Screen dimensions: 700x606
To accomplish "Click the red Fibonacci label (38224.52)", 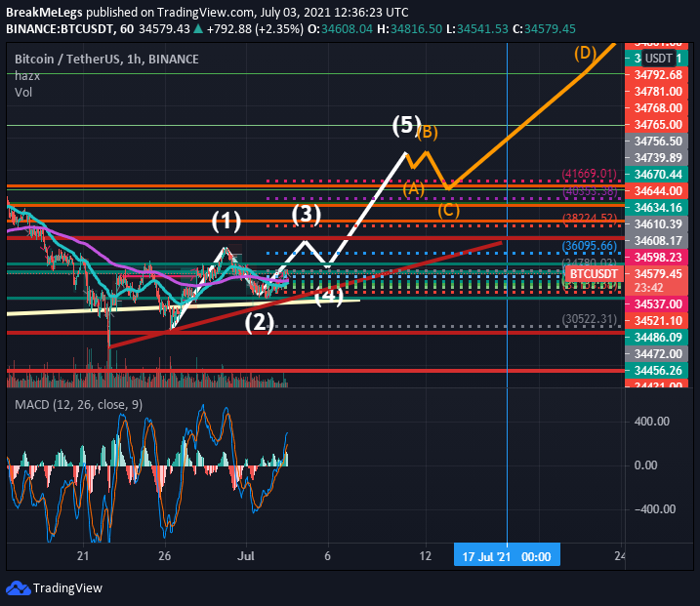I will 589,219.
